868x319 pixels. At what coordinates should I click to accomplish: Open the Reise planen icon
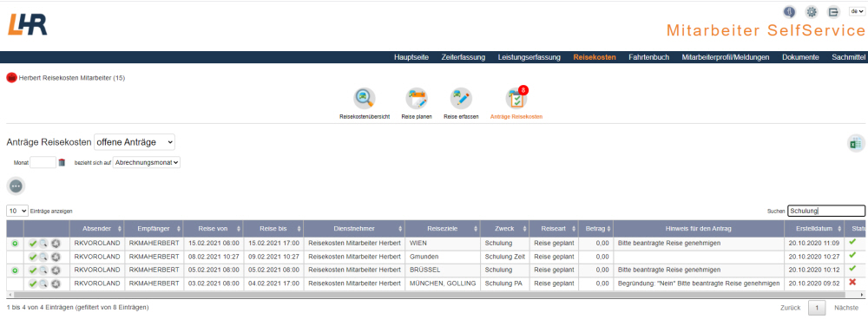417,99
